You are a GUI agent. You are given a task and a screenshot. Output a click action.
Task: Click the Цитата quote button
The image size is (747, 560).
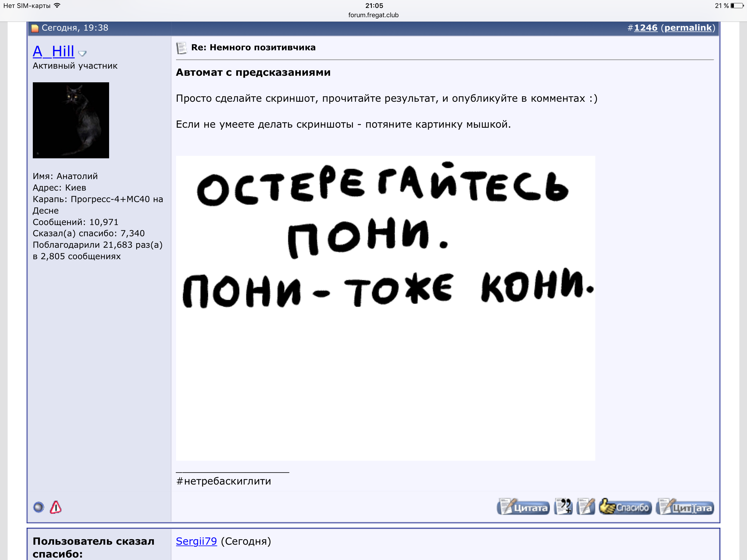(x=523, y=507)
